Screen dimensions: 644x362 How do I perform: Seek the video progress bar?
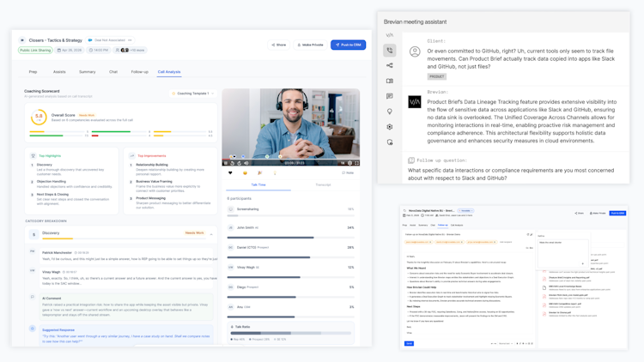pyautogui.click(x=291, y=159)
